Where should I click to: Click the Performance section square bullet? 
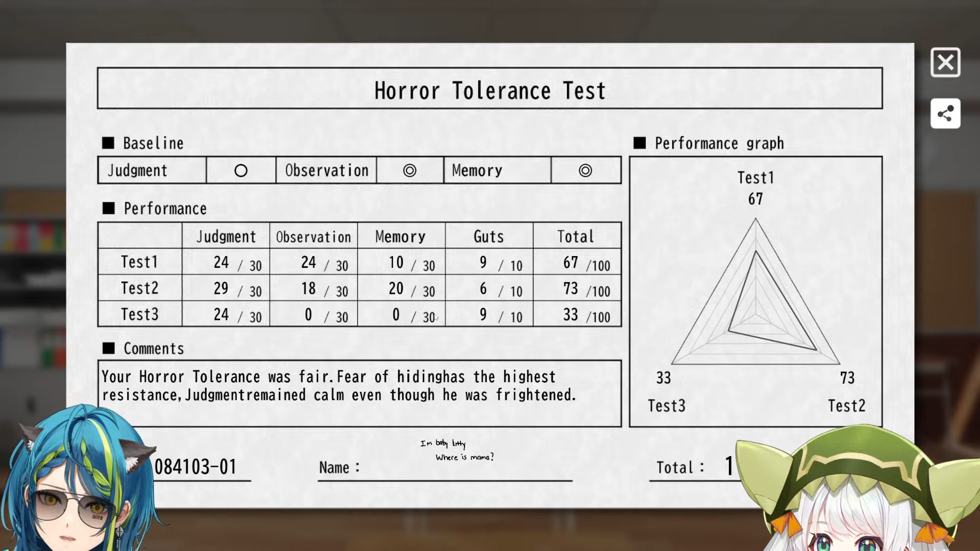[x=109, y=208]
